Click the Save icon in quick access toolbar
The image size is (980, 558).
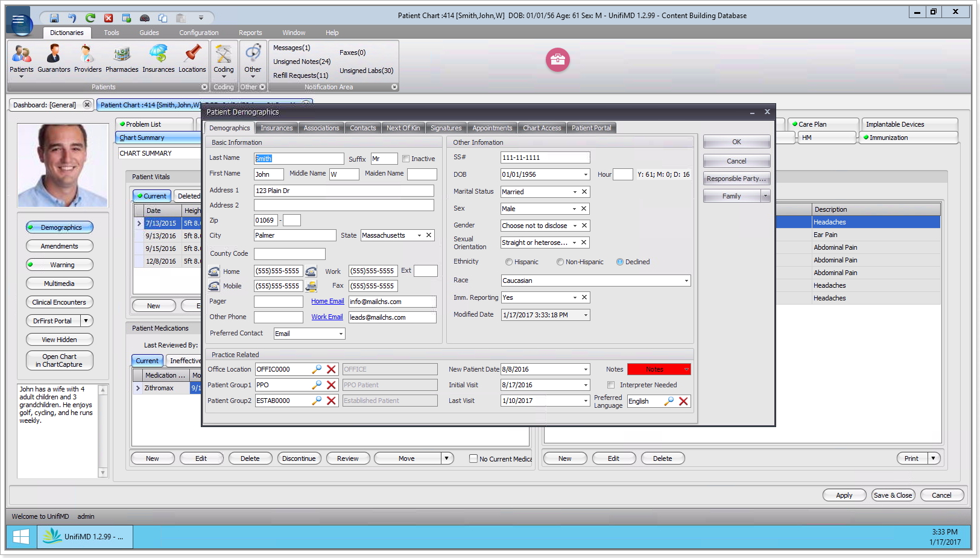(54, 18)
